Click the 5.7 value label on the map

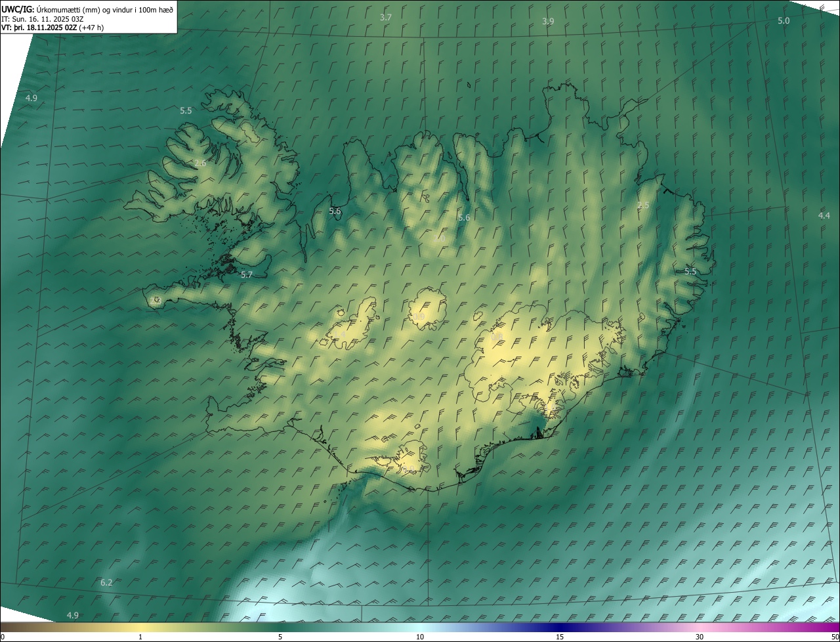pyautogui.click(x=247, y=274)
